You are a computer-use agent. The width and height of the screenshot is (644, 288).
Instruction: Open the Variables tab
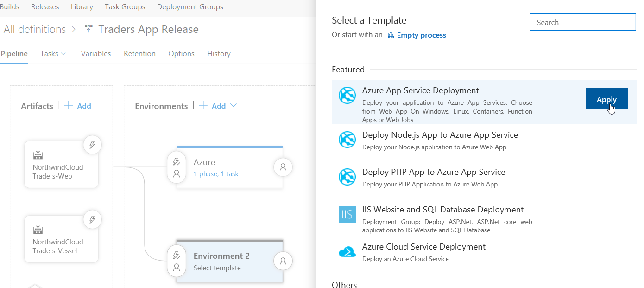pos(96,54)
